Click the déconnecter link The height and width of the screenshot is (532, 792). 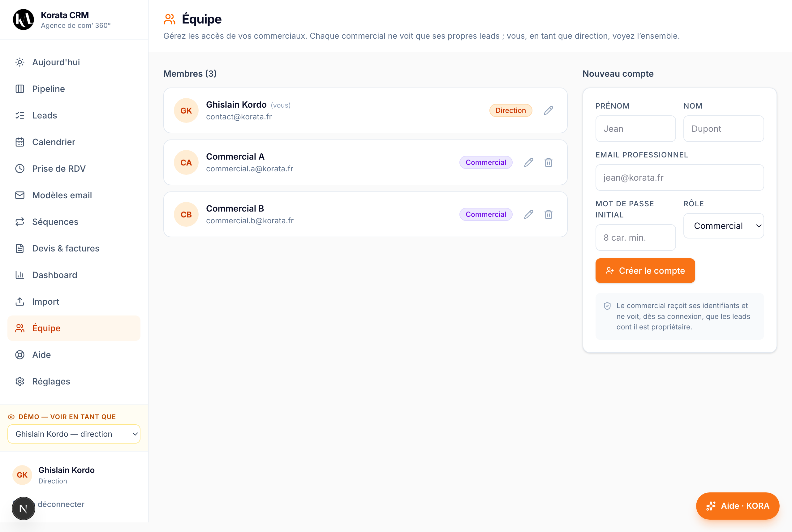(61, 504)
